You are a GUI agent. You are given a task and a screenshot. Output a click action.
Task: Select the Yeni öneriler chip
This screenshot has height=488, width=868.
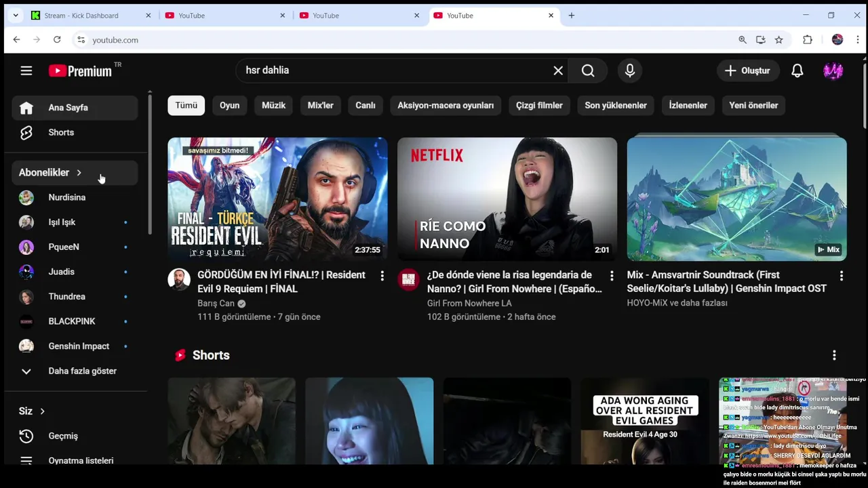point(753,105)
